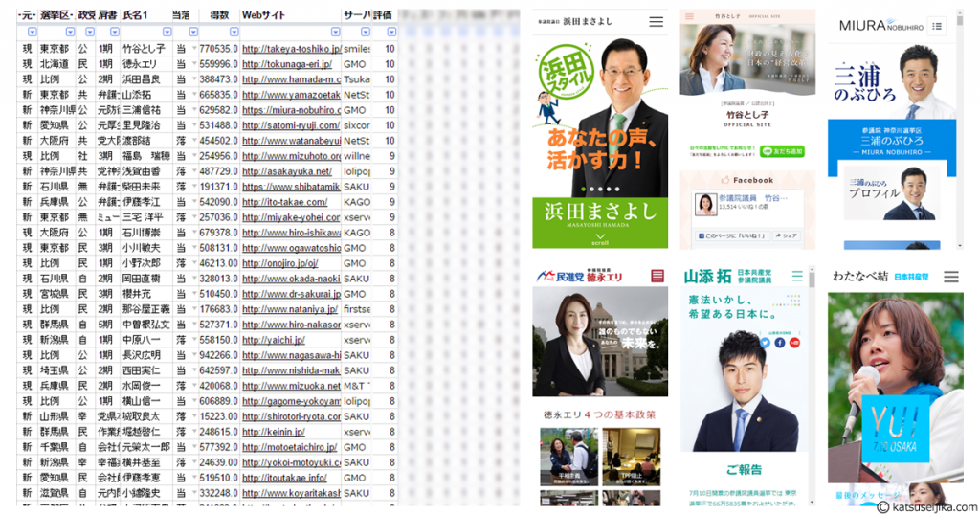Select the 山添拓 name cell

click(x=146, y=95)
